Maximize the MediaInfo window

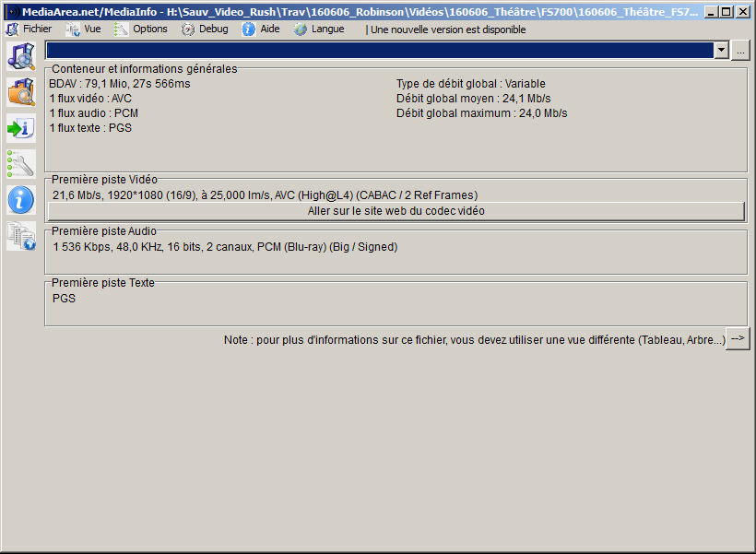pyautogui.click(x=726, y=12)
